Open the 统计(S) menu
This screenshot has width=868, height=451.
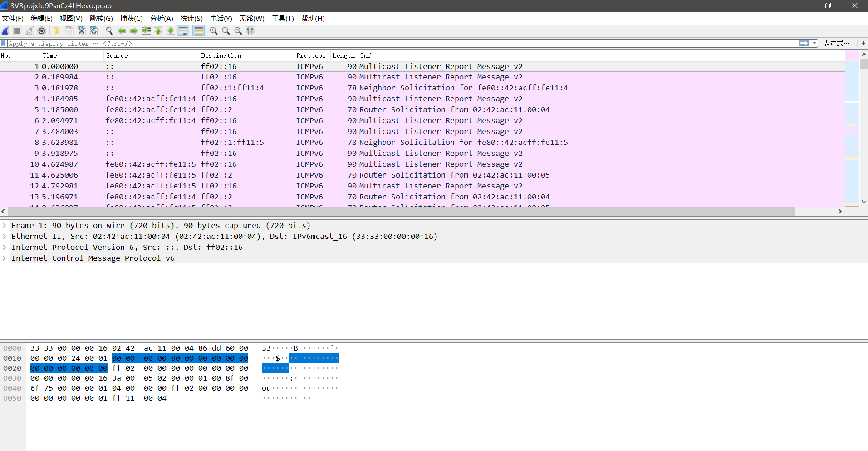click(191, 19)
